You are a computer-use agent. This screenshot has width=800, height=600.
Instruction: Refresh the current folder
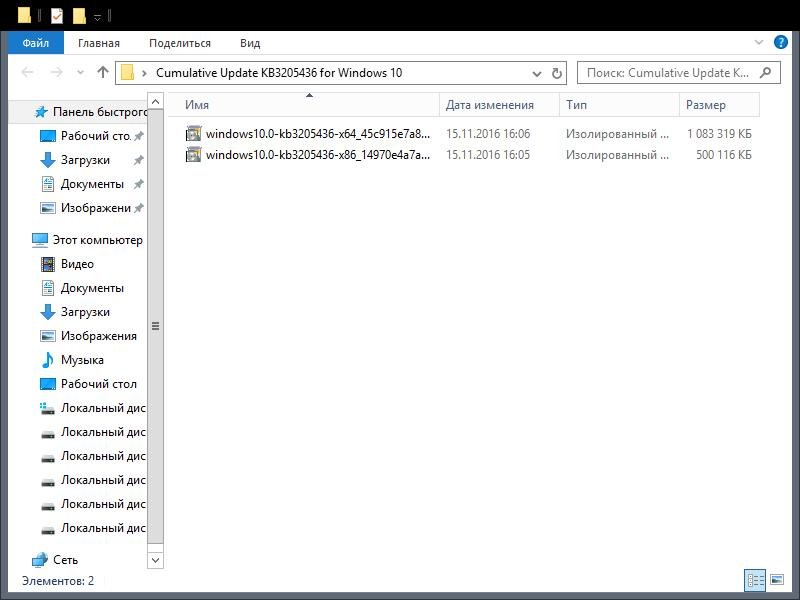pos(557,73)
